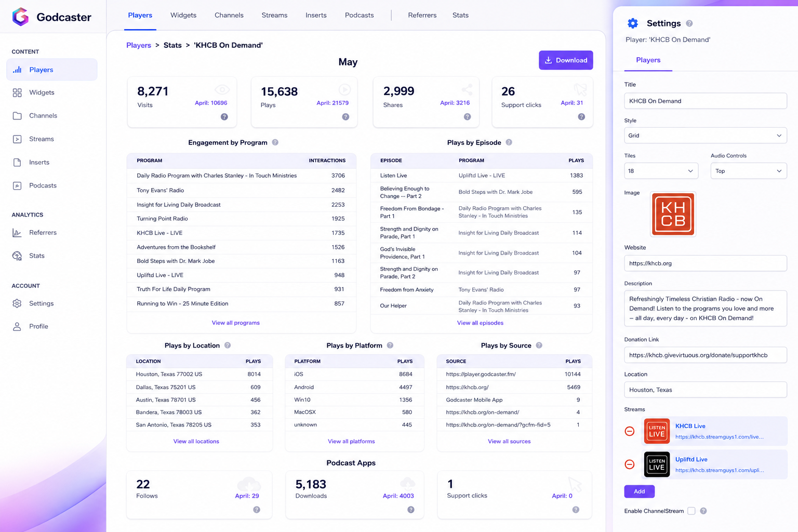Remove the Upliftd Live stream
The width and height of the screenshot is (798, 532).
click(x=630, y=464)
